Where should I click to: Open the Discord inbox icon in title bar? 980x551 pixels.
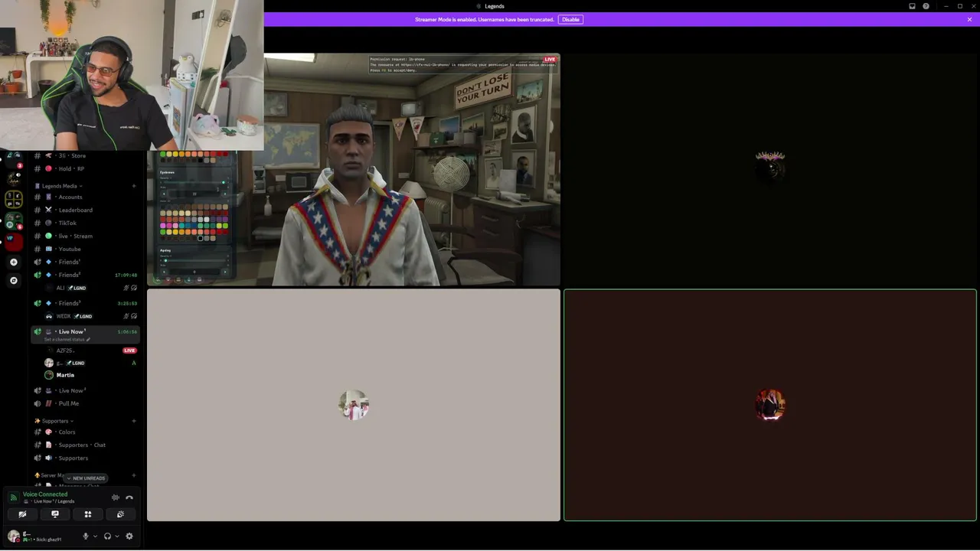click(x=912, y=6)
